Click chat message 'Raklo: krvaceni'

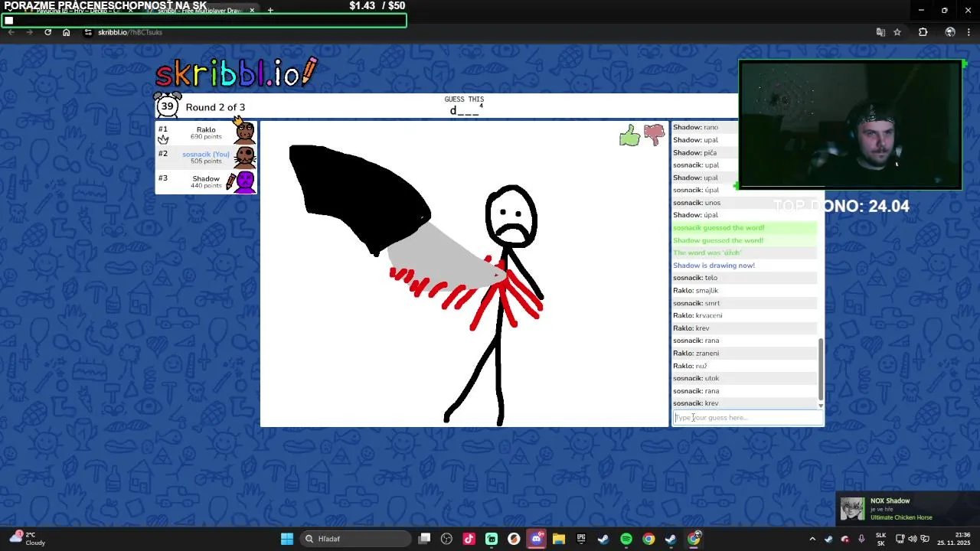(x=697, y=315)
